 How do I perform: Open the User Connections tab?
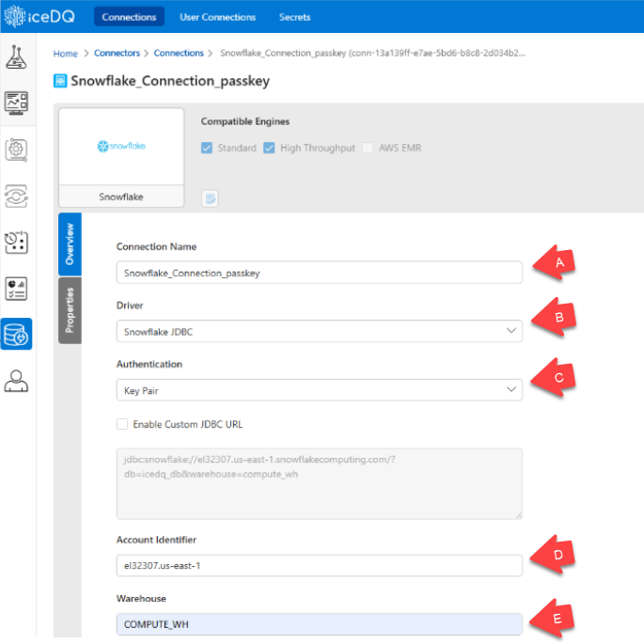click(218, 17)
